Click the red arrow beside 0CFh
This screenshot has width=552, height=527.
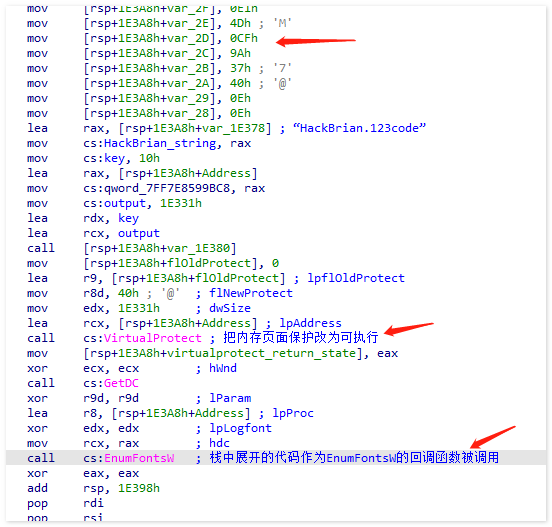click(x=316, y=41)
